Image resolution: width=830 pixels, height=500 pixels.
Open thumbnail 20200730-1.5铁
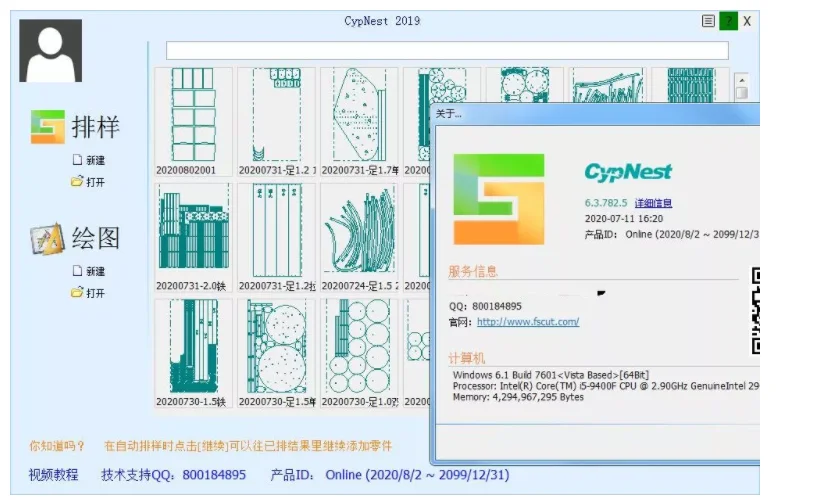coord(193,353)
